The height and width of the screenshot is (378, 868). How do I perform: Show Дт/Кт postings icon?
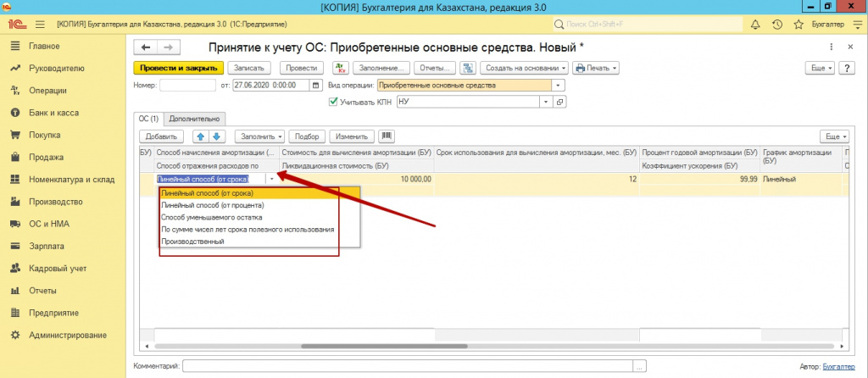[x=340, y=68]
